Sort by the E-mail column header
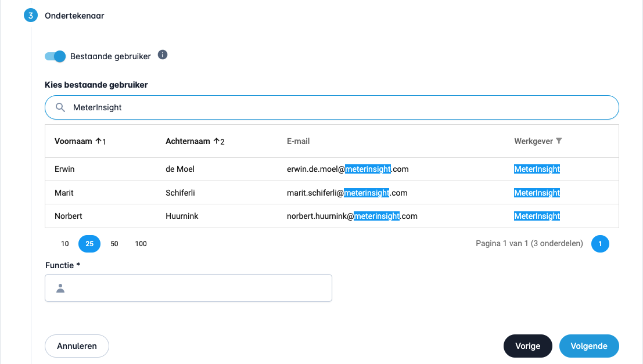Viewport: 643px width, 364px height. [298, 141]
